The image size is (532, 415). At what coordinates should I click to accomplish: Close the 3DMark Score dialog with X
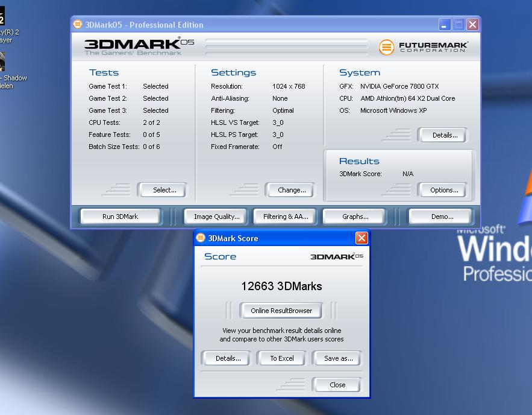click(361, 238)
